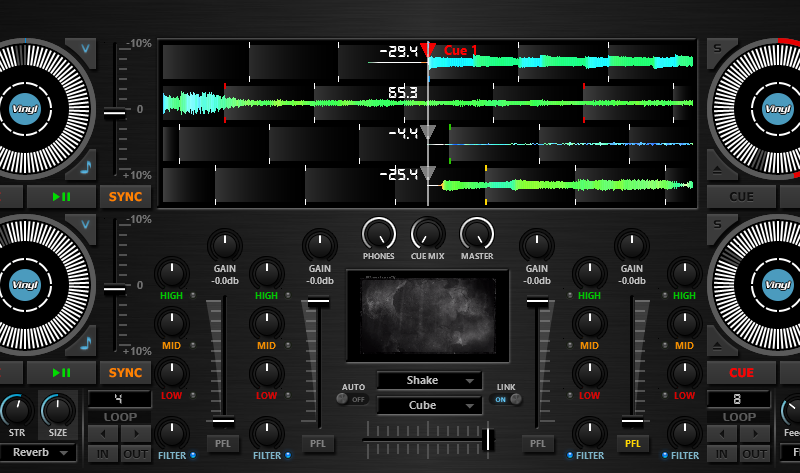Click the S button on the lower-right deck
800x473 pixels.
pos(717,225)
